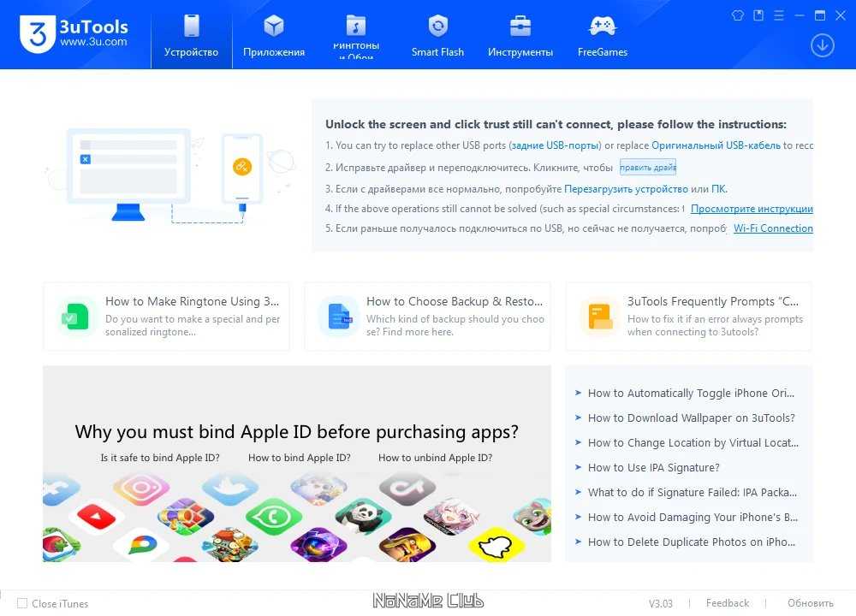
Task: Click the skin t-shirt icon
Action: pyautogui.click(x=738, y=15)
